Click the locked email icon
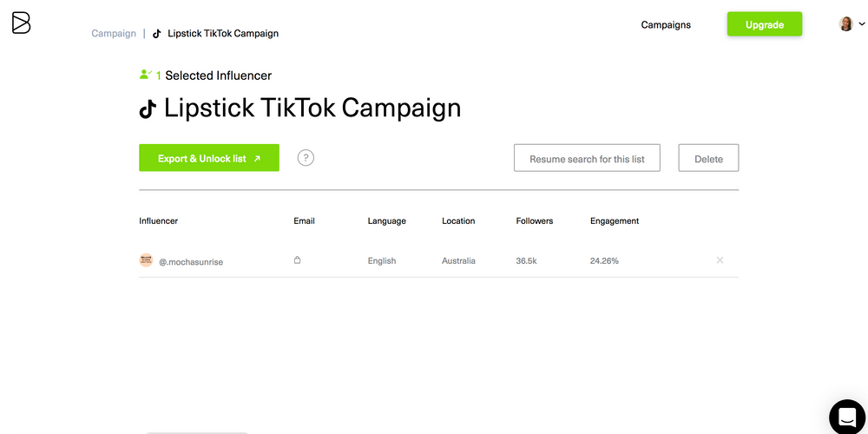 pyautogui.click(x=297, y=260)
